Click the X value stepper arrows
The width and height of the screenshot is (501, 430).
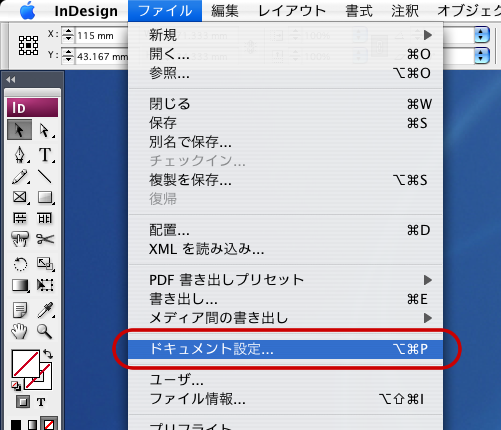[68, 35]
